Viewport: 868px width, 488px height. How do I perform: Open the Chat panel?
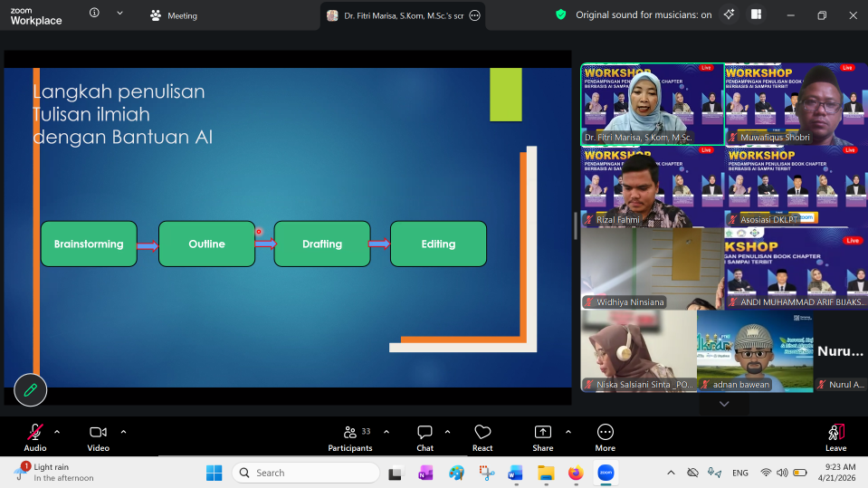pyautogui.click(x=424, y=438)
